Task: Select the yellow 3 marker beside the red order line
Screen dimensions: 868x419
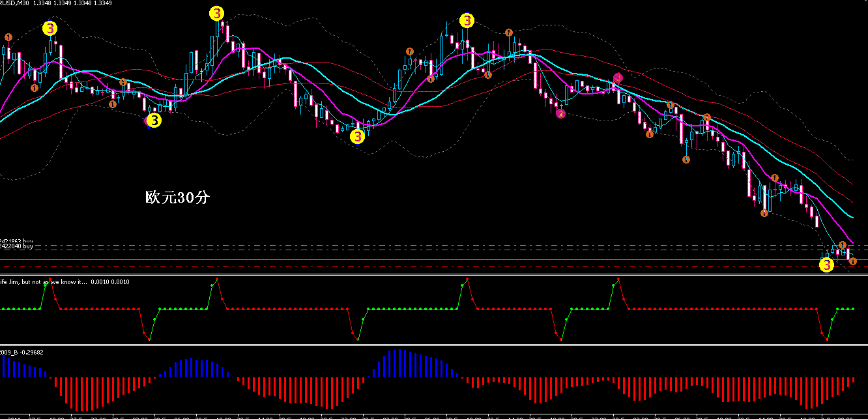Action: (x=826, y=265)
